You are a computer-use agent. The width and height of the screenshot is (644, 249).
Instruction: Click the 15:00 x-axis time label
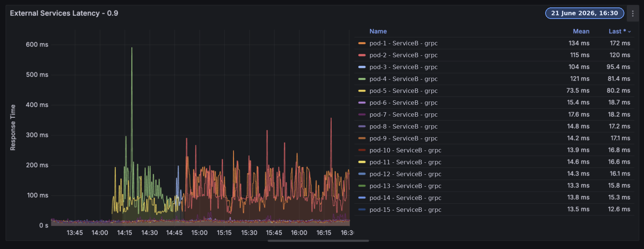pos(199,233)
